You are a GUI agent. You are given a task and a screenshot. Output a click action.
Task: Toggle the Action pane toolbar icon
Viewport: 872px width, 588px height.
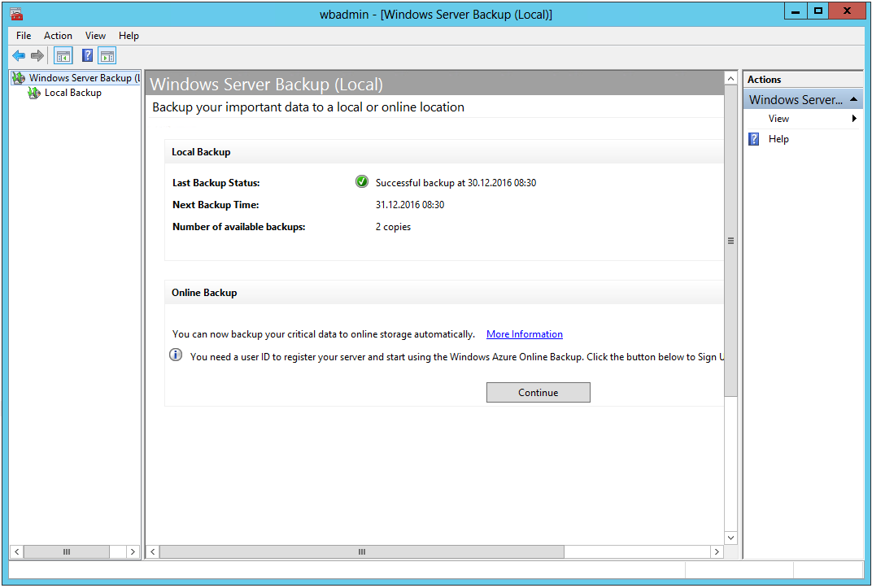tap(107, 55)
